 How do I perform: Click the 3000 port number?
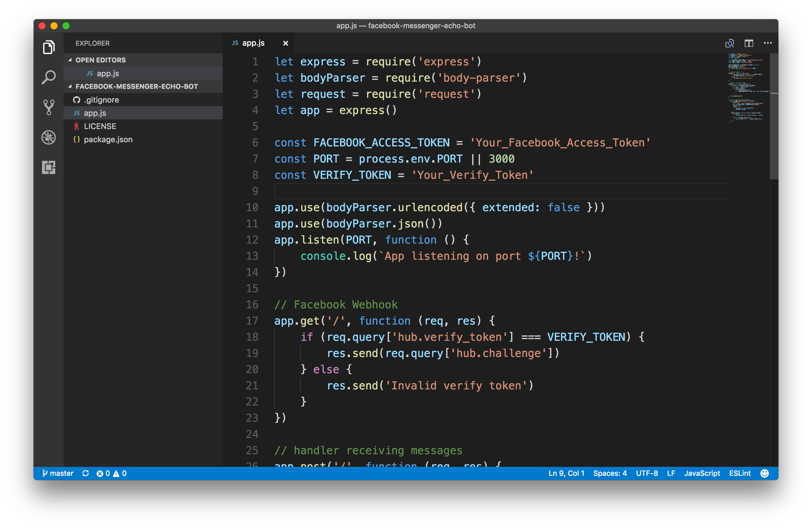[501, 159]
